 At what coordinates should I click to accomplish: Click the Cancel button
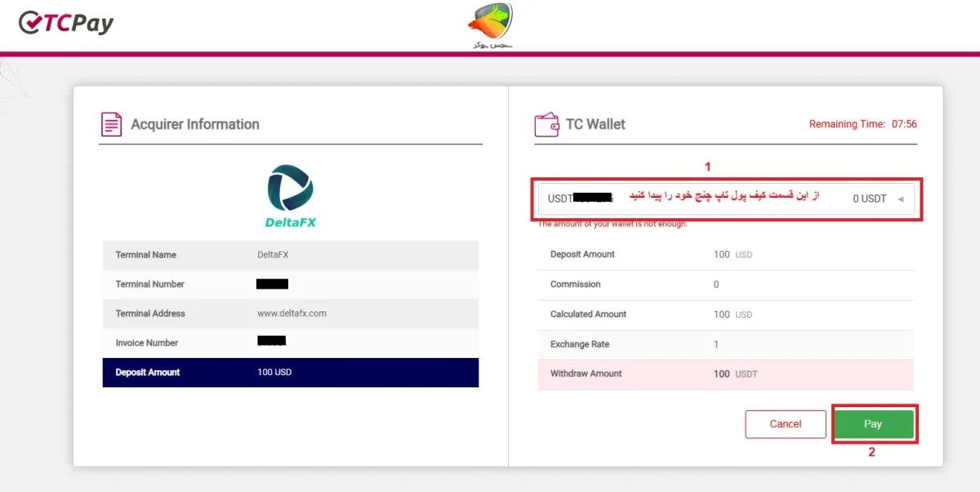click(x=785, y=424)
